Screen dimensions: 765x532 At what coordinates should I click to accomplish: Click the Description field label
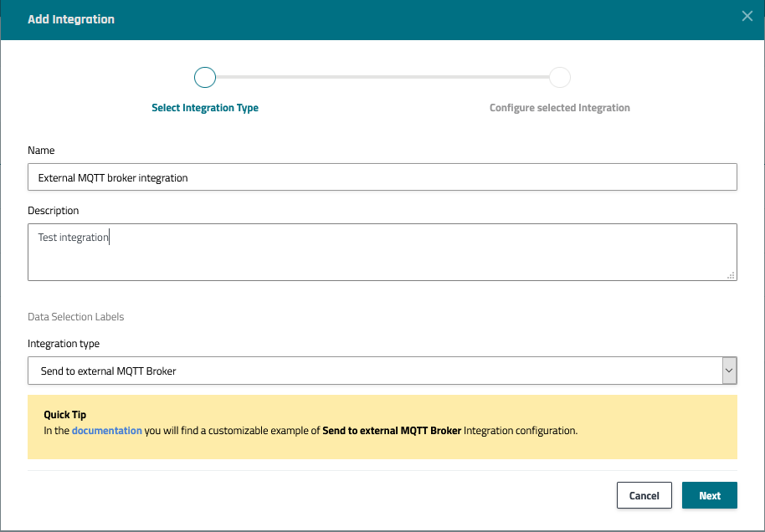click(x=54, y=211)
